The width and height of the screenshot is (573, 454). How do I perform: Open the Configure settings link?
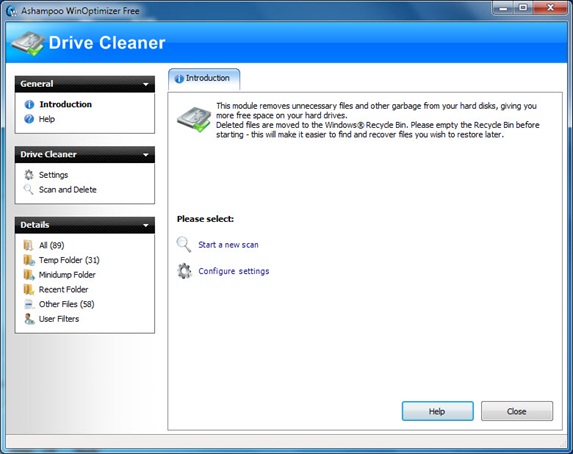click(x=234, y=271)
